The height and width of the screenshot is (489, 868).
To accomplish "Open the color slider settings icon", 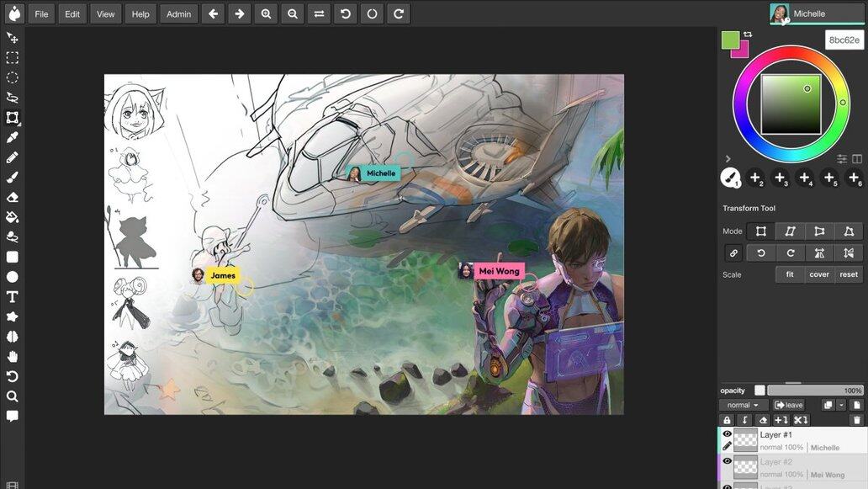I will point(842,159).
